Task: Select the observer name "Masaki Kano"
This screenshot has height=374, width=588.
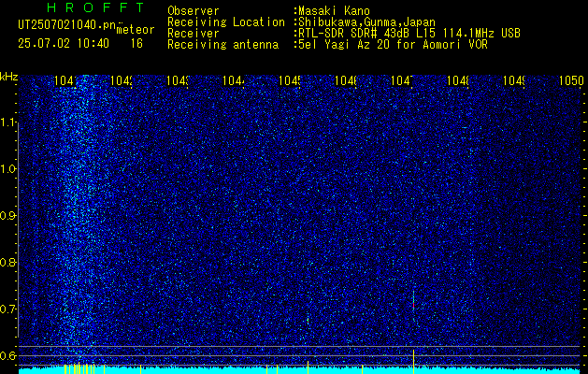Action: click(x=334, y=11)
